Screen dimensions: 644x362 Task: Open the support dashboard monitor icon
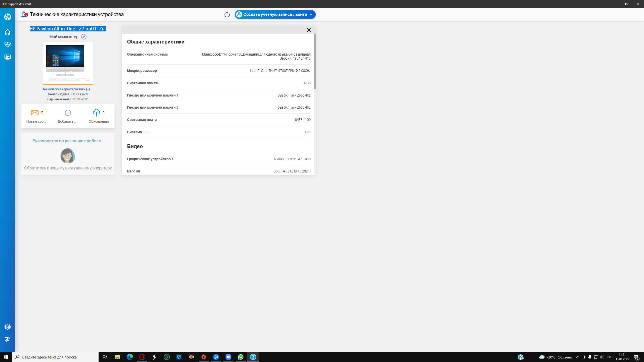tap(8, 57)
